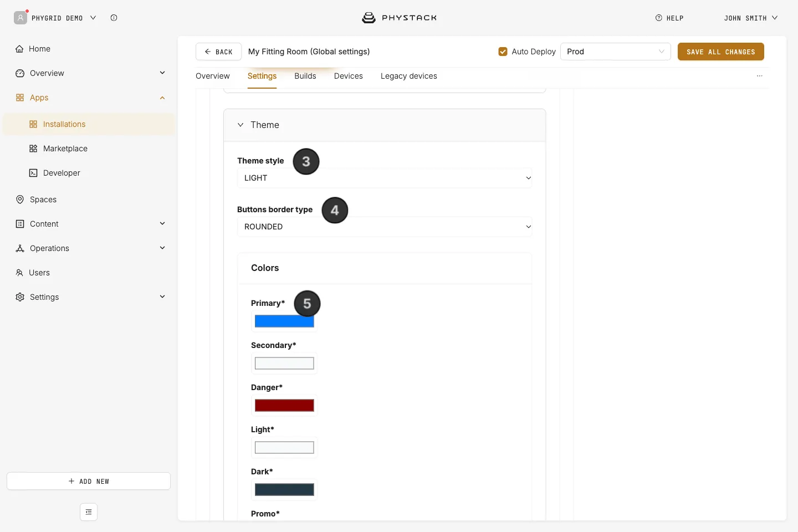
Task: Pick the Secondary color swatch
Action: coord(284,363)
